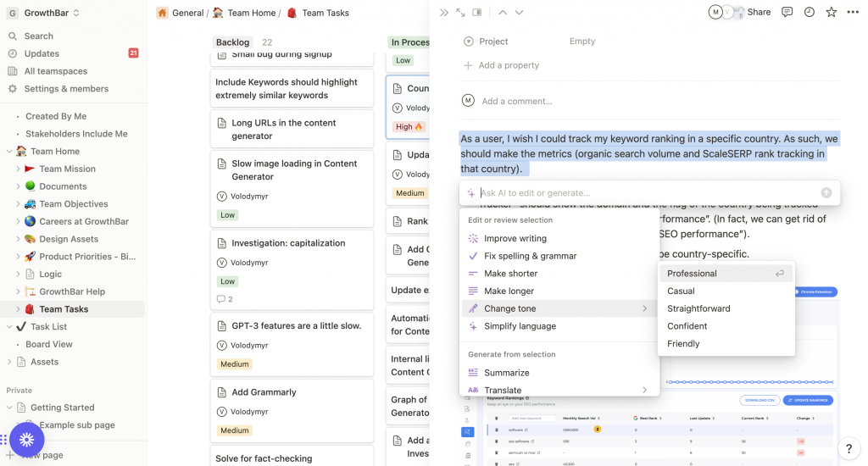Open Change tone submenu

coord(559,308)
